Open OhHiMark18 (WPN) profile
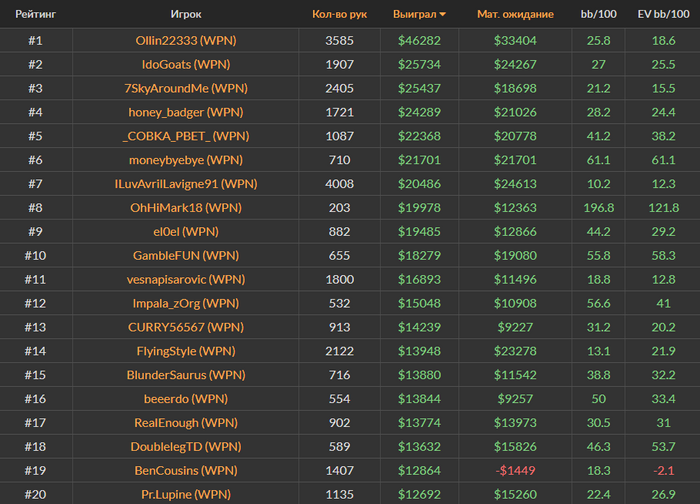700x504 pixels. (187, 208)
